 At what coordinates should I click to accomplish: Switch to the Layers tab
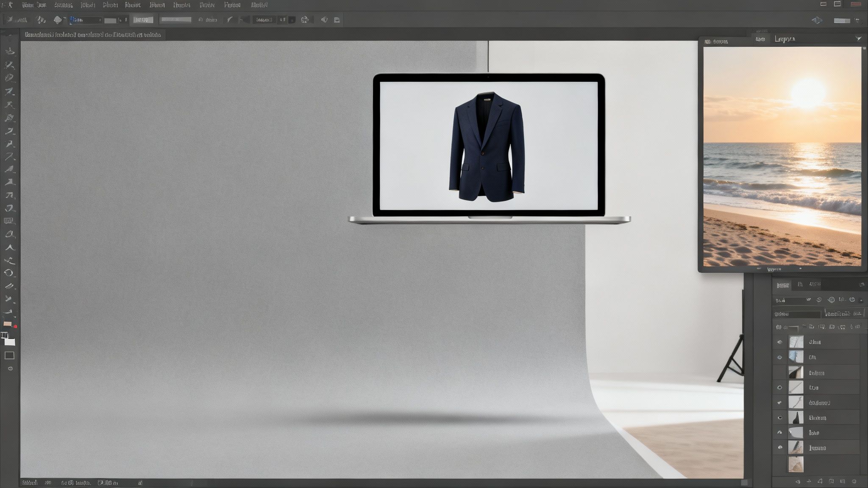pos(783,285)
